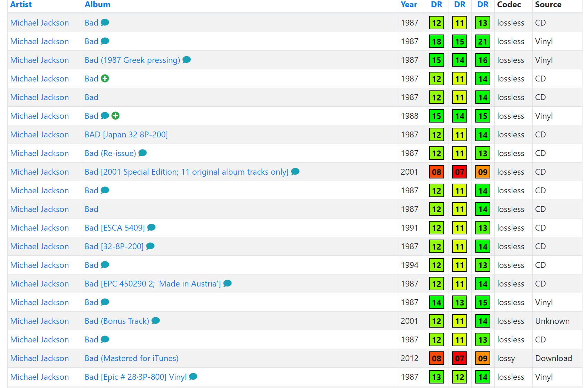Click green plus icon on Bad 1988 Vinyl row

(115, 116)
